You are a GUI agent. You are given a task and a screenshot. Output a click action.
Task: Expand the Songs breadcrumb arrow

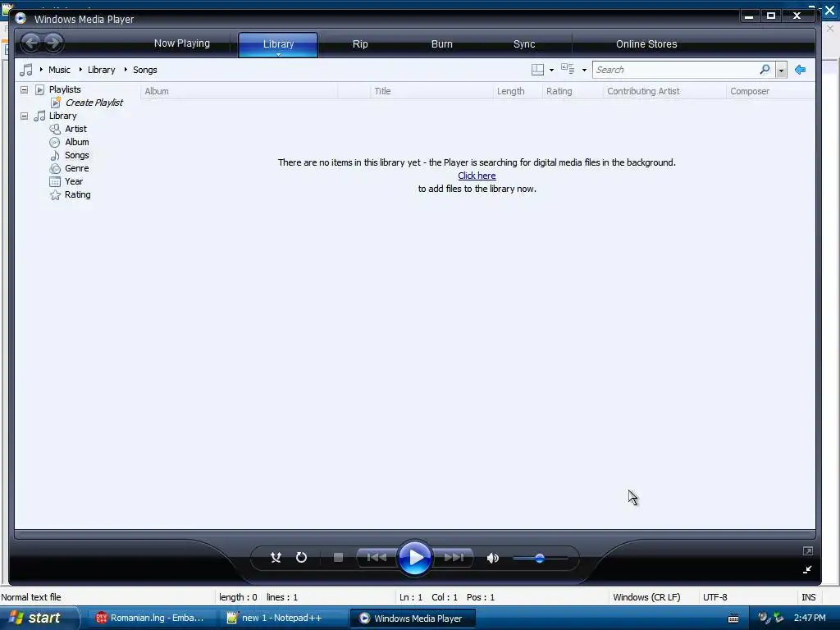pyautogui.click(x=126, y=69)
